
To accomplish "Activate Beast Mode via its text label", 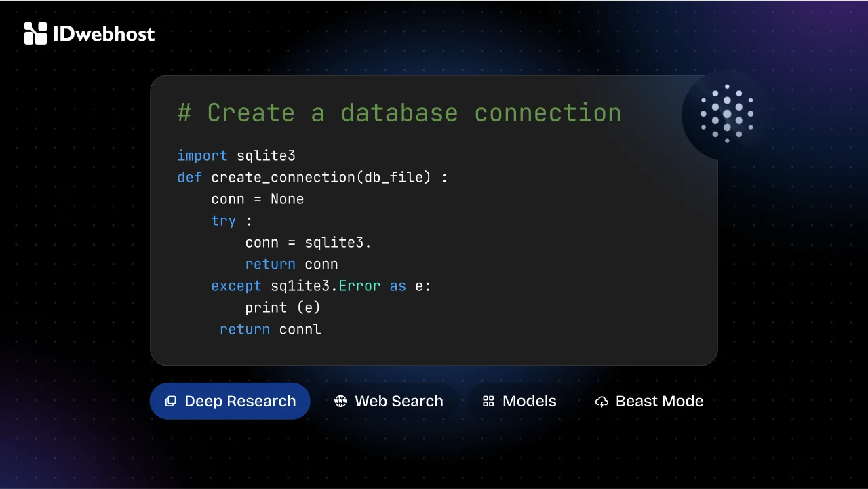I will 659,402.
